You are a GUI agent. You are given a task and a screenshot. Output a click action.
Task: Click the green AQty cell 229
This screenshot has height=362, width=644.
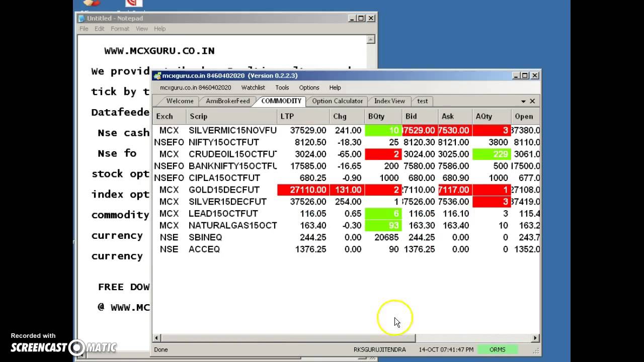click(492, 154)
